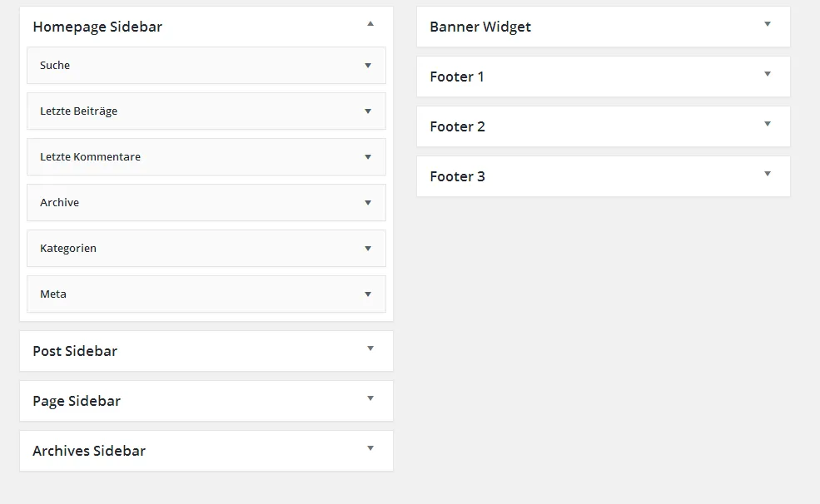This screenshot has height=504, width=820.
Task: Expand the Letzte Beiträge widget arrow
Action: (x=368, y=111)
